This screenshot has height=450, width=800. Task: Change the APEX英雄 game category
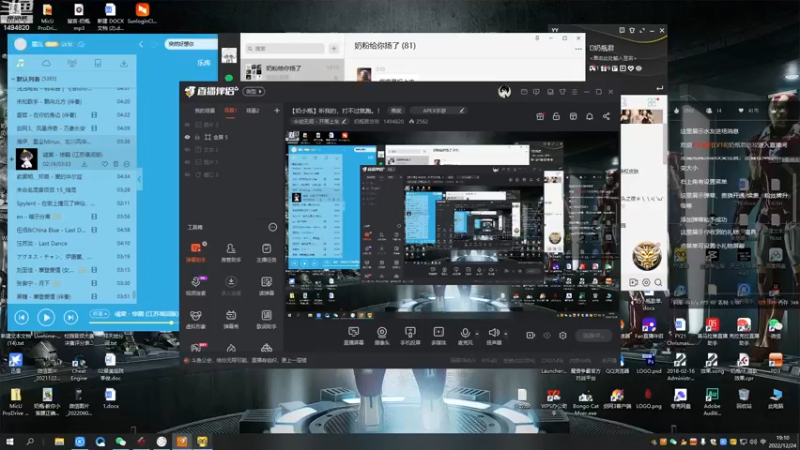tap(437, 111)
